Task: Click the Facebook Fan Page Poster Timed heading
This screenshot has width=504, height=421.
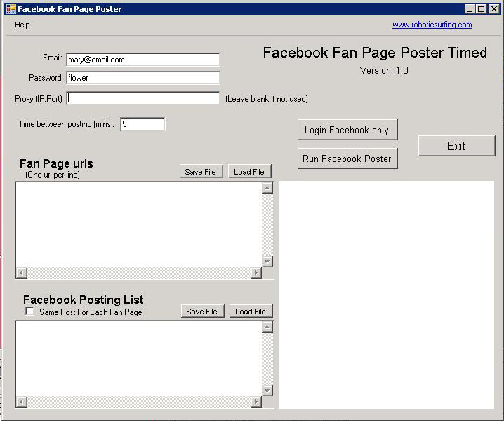Action: coord(375,53)
